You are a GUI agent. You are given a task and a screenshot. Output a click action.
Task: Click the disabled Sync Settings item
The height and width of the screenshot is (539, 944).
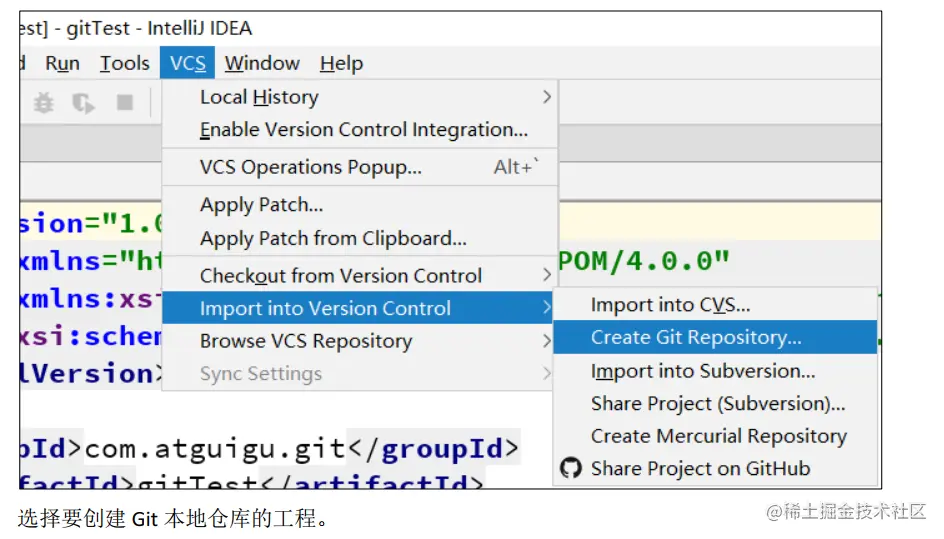[358, 373]
